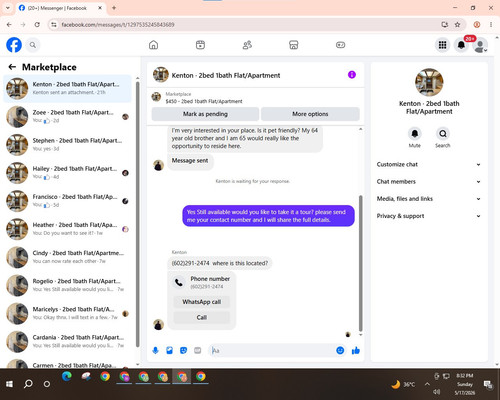Record a voice clip microphone icon

pyautogui.click(x=155, y=350)
